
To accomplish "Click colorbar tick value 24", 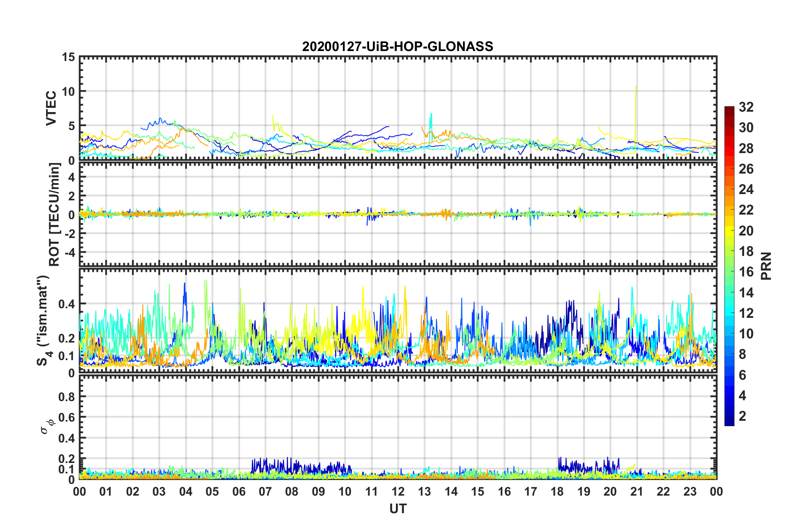I will 746,189.
